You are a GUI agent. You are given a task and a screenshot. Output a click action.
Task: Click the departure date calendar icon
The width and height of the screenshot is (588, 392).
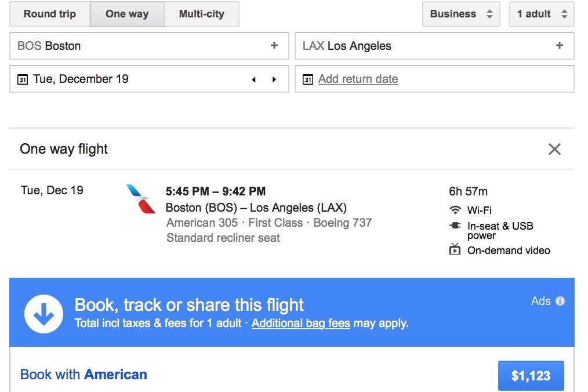[23, 79]
